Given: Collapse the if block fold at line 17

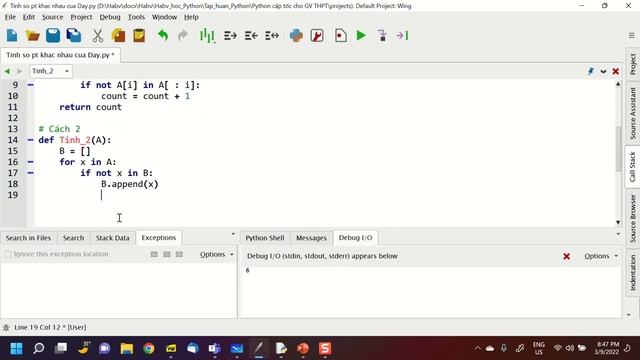Looking at the screenshot, I should point(31,173).
